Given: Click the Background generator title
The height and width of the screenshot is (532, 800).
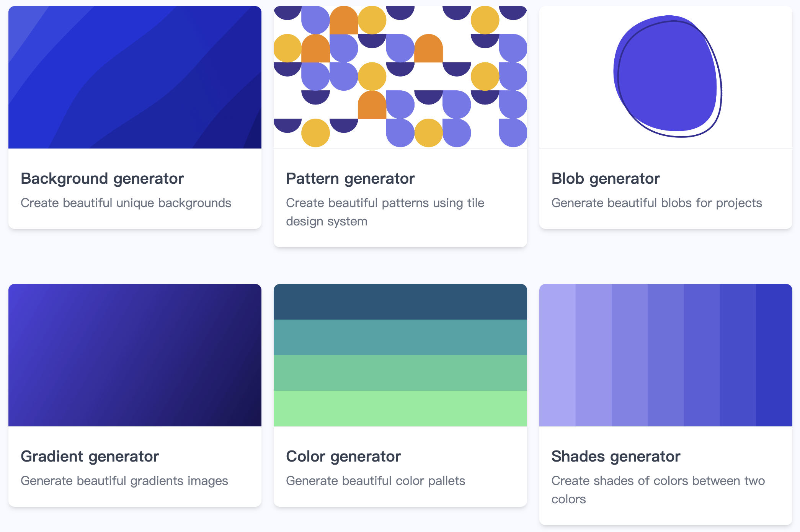Looking at the screenshot, I should click(102, 179).
